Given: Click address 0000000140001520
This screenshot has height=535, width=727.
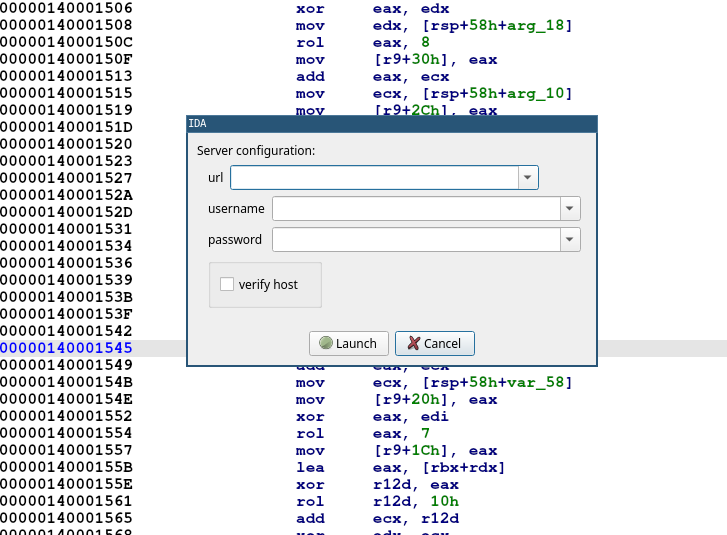Looking at the screenshot, I should 66,144.
